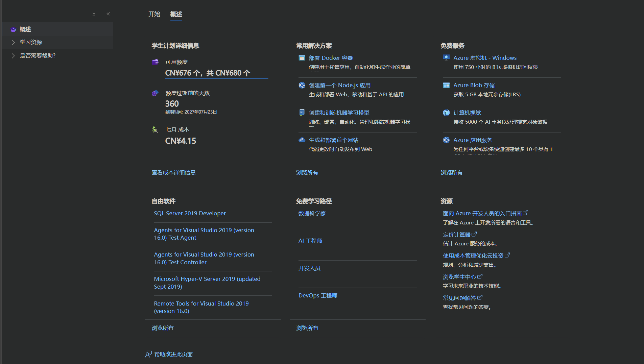Viewport: 644px width, 364px height.
Task: Click the sidebar pin/close X icon
Action: pyautogui.click(x=94, y=14)
